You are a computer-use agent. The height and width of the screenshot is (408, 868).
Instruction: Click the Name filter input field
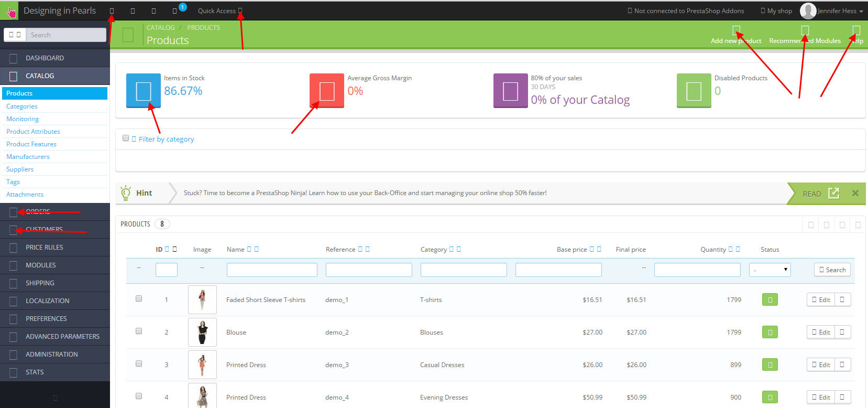coord(272,270)
